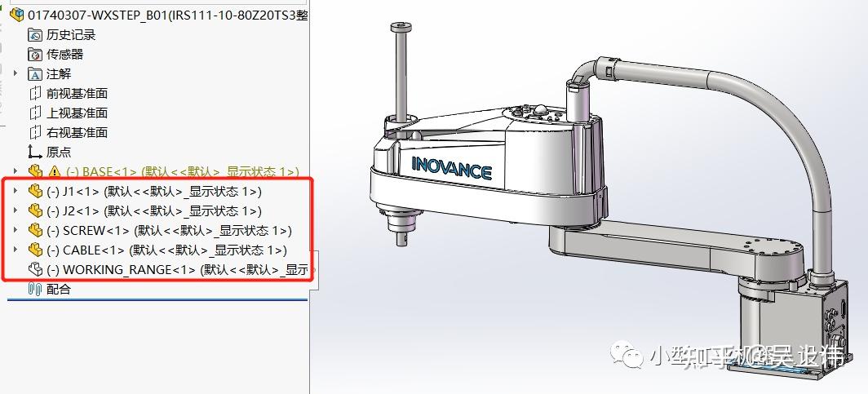Click the 注解 annotations icon
The height and width of the screenshot is (394, 868).
35,74
